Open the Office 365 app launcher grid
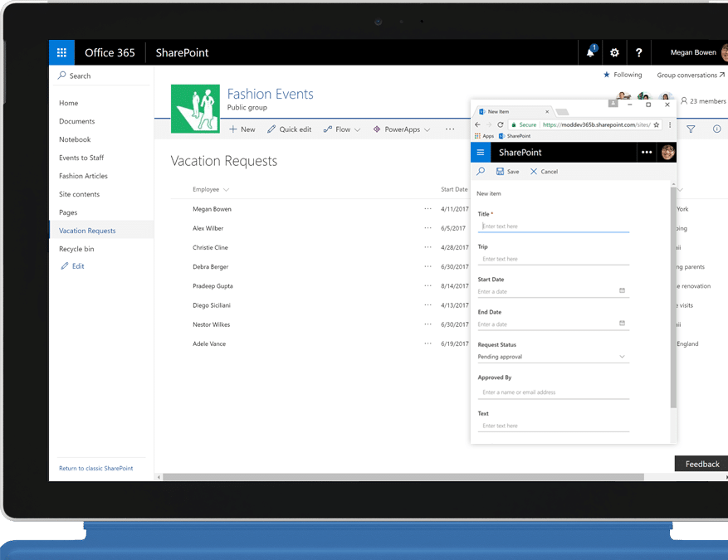This screenshot has width=728, height=560. (61, 52)
